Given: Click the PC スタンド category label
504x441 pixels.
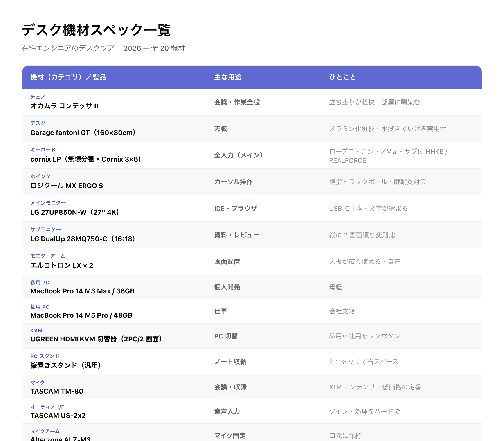Looking at the screenshot, I should [45, 356].
